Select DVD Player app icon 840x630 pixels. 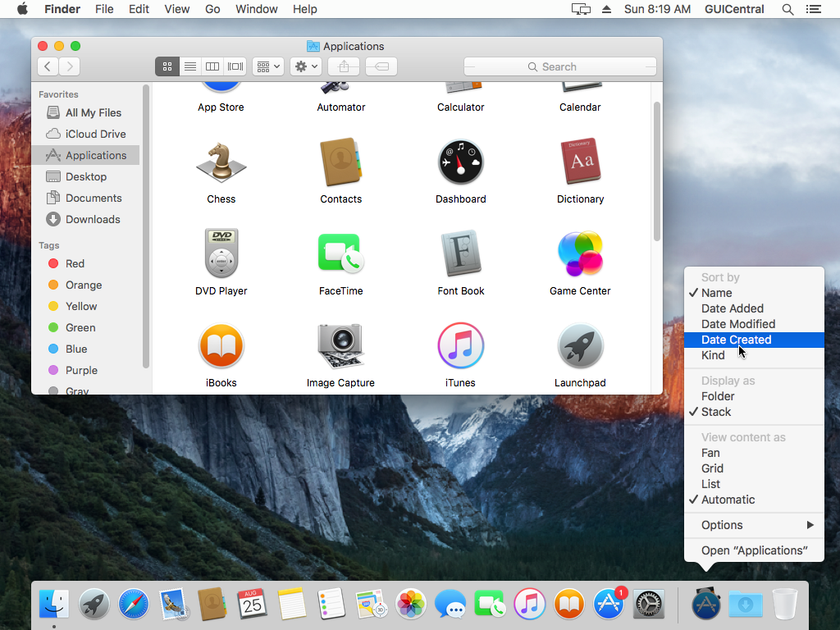[x=221, y=253]
